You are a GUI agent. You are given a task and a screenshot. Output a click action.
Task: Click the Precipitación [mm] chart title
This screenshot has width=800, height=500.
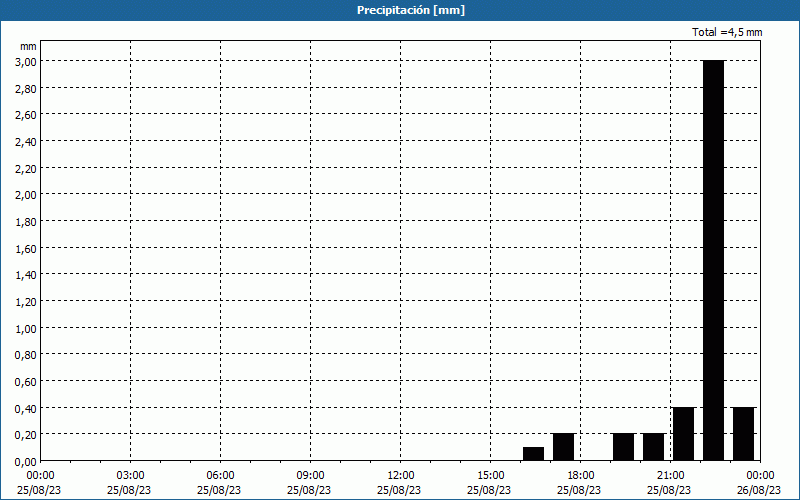click(411, 10)
